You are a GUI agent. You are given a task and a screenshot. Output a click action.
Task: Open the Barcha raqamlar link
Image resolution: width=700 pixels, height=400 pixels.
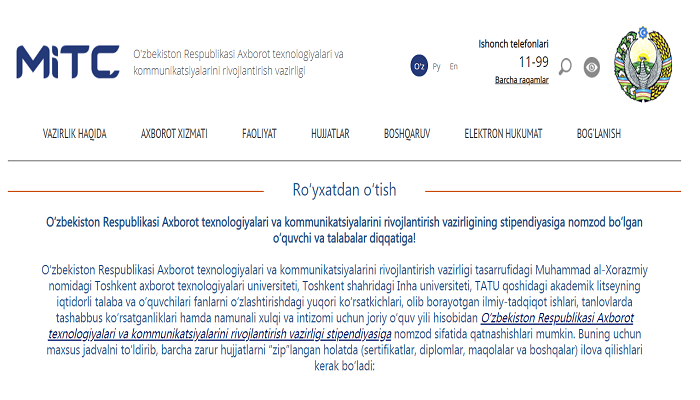pos(521,79)
